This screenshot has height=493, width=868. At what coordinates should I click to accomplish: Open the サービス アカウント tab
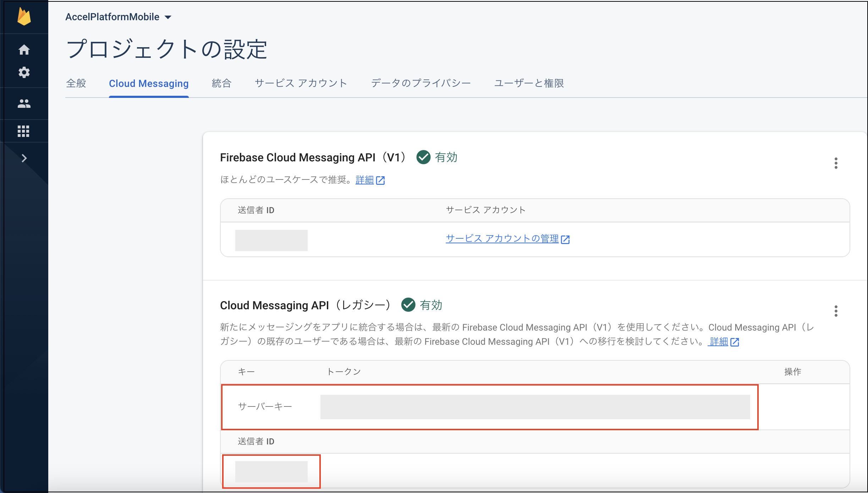coord(301,83)
